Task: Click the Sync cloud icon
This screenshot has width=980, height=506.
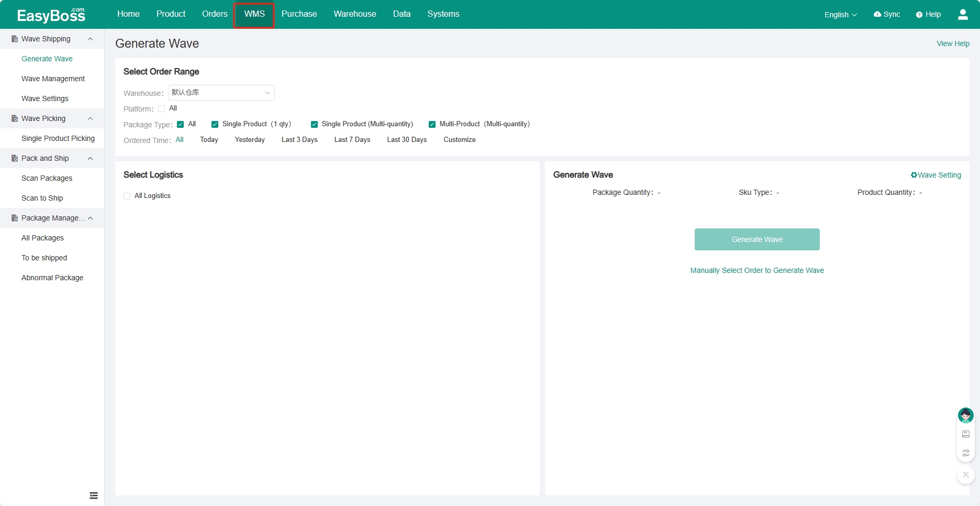Action: pos(877,14)
